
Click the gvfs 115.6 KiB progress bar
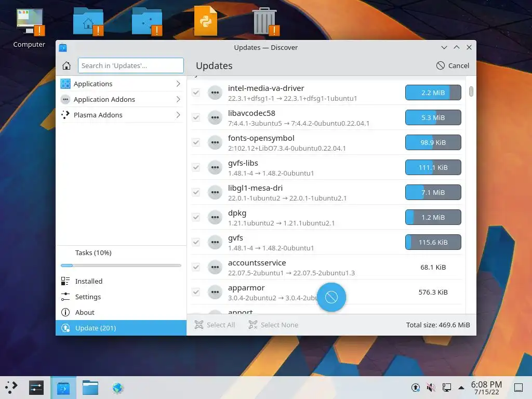[x=433, y=242]
